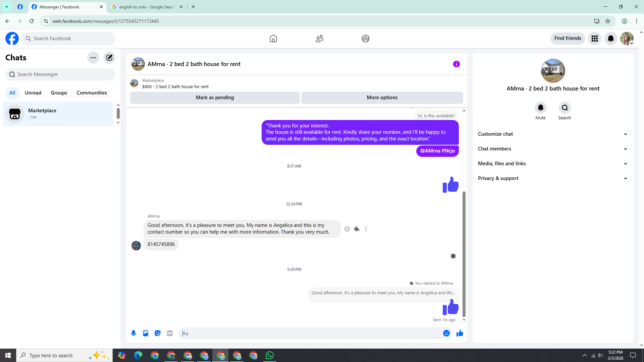Toggle the conversation information panel
Image resolution: width=644 pixels, height=362 pixels.
tap(456, 64)
